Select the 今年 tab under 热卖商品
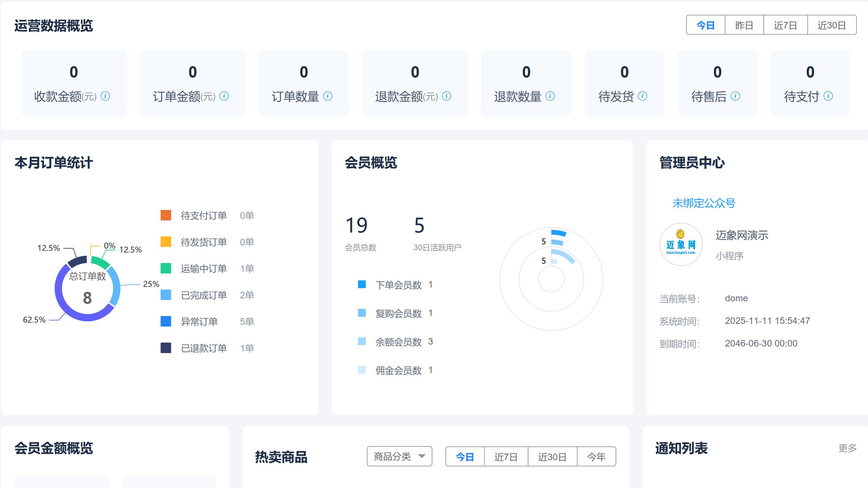The image size is (868, 488). pyautogui.click(x=596, y=456)
